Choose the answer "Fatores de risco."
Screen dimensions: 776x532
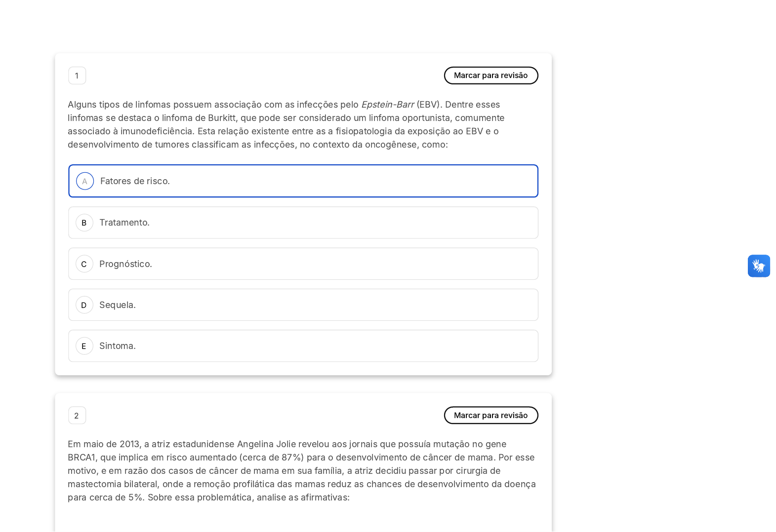point(135,181)
